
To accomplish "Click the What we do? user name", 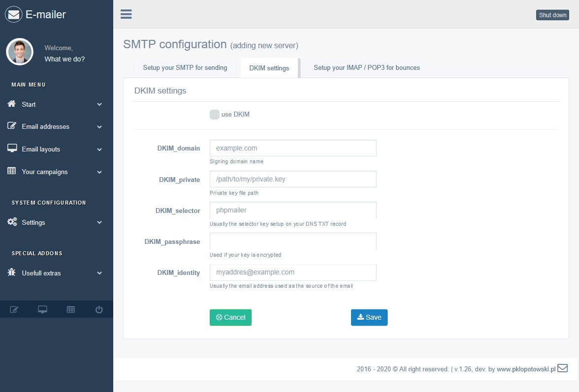I will 64,59.
